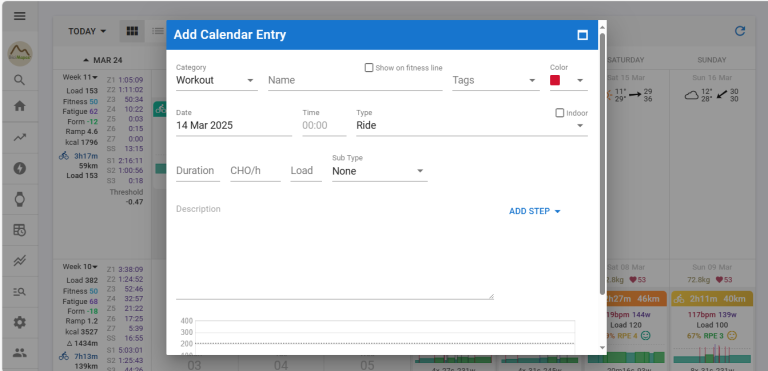Switch to grid calendar view
This screenshot has height=371, width=768.
tap(132, 31)
